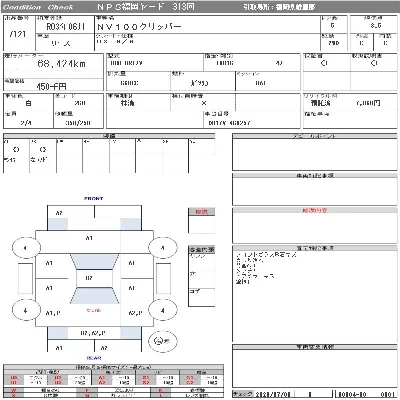
Task: Click the spare tire circle near the rear
Action: pyautogui.click(x=163, y=341)
